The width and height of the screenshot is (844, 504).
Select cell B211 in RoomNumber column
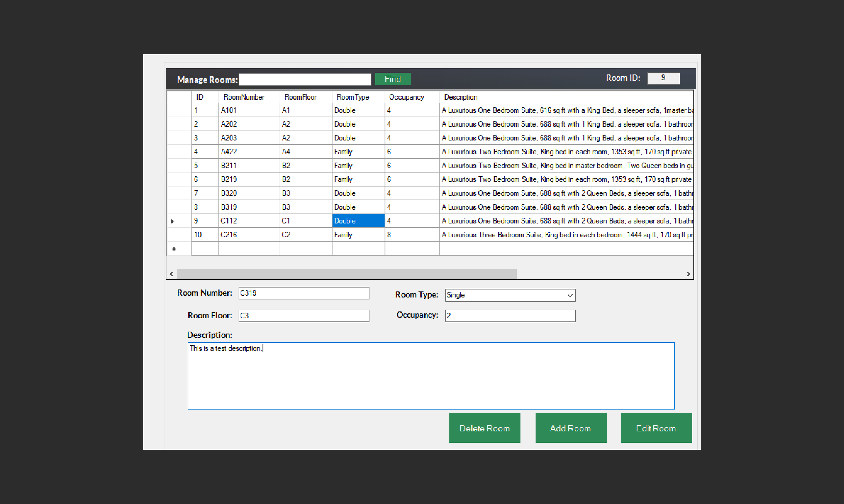pos(249,165)
